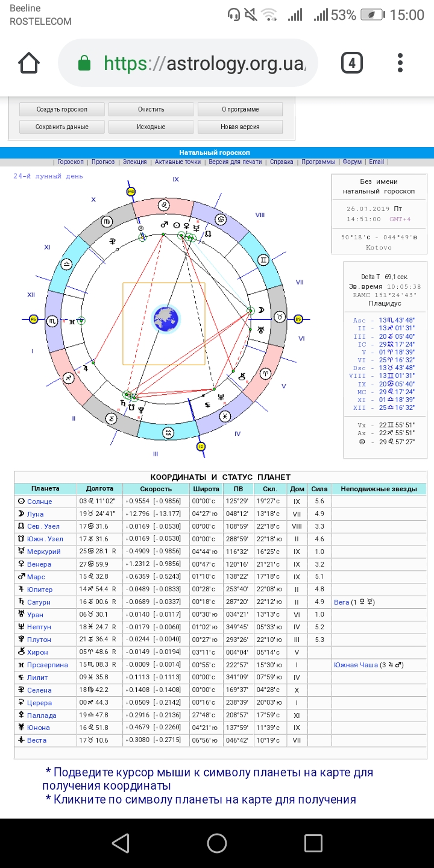Click the Aquarius sign on the chart ring
The image size is (434, 868).
point(169,432)
